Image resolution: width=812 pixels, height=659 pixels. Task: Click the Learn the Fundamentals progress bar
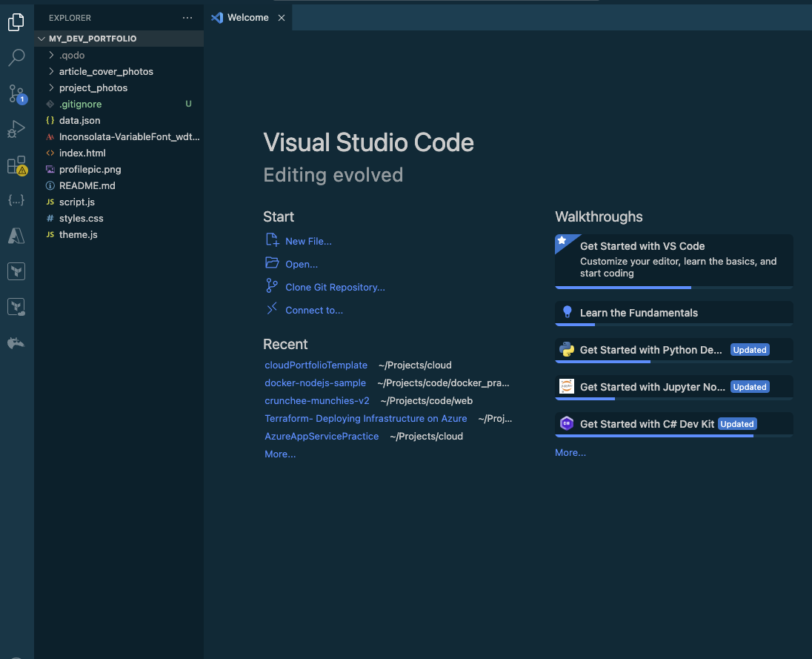(x=673, y=325)
